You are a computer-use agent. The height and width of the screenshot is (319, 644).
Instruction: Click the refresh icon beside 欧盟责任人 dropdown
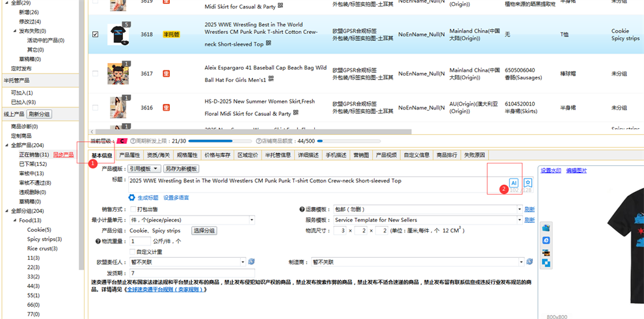pos(252,262)
